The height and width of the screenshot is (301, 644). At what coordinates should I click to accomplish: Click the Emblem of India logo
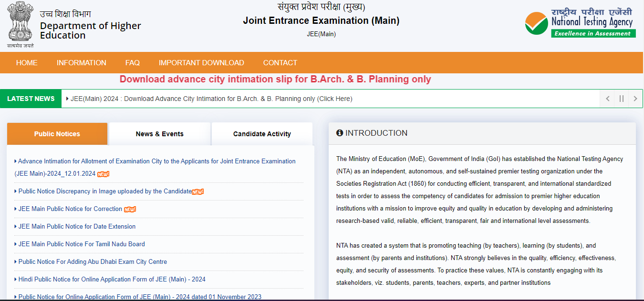(21, 25)
